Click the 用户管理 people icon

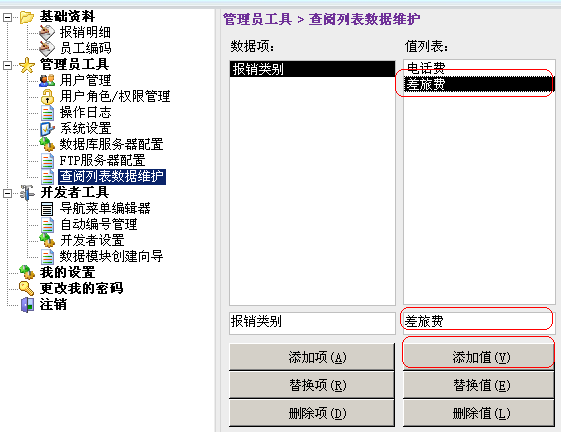(x=47, y=80)
